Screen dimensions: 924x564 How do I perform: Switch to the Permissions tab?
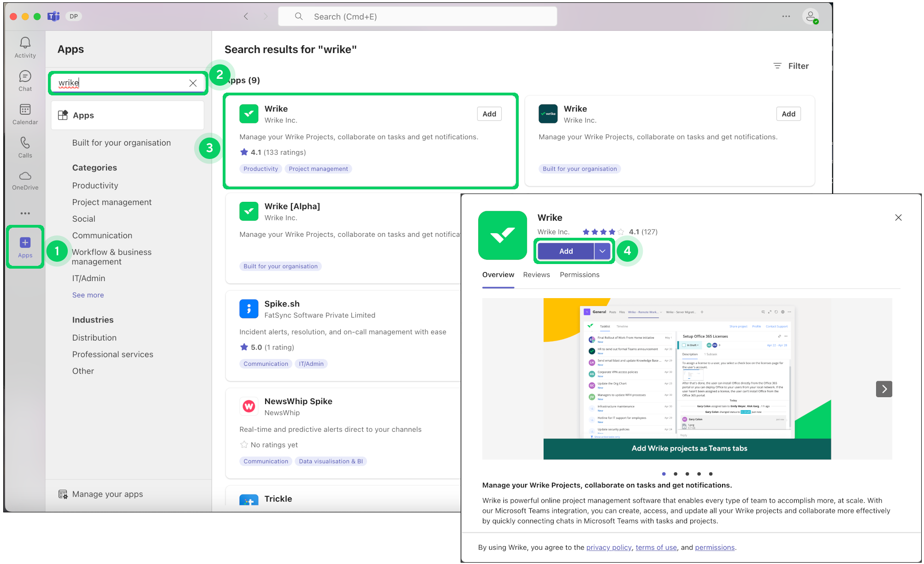[580, 275]
